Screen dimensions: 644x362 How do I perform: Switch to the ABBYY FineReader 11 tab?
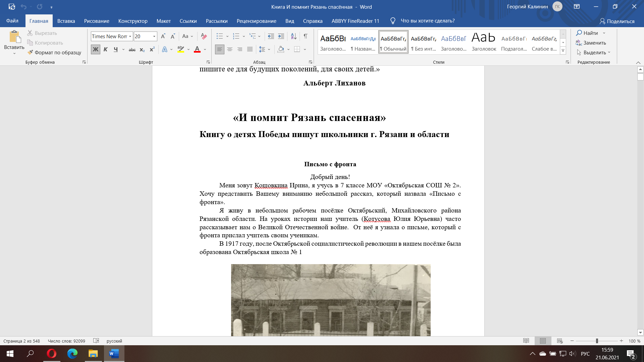point(356,21)
